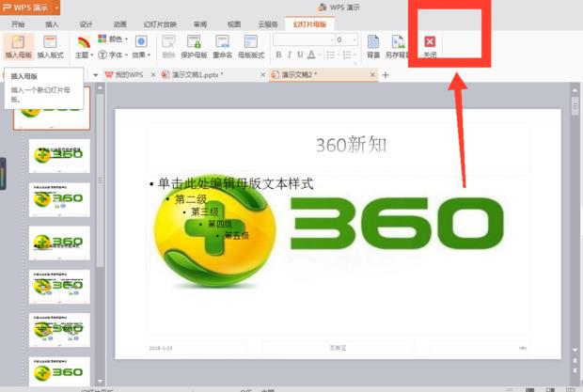The width and height of the screenshot is (583, 392).
Task: Expand the WPS 演示 application menu arrow
Action: click(56, 8)
